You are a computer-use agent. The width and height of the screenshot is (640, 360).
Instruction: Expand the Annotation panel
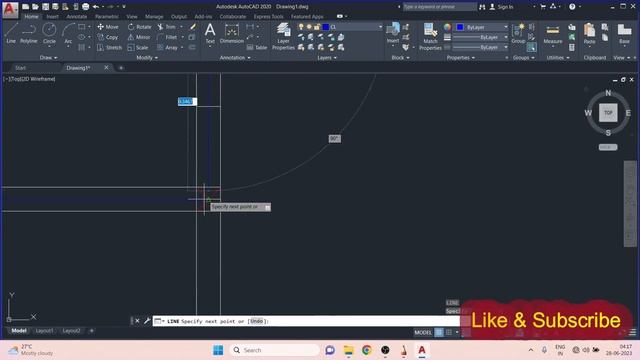coord(235,58)
